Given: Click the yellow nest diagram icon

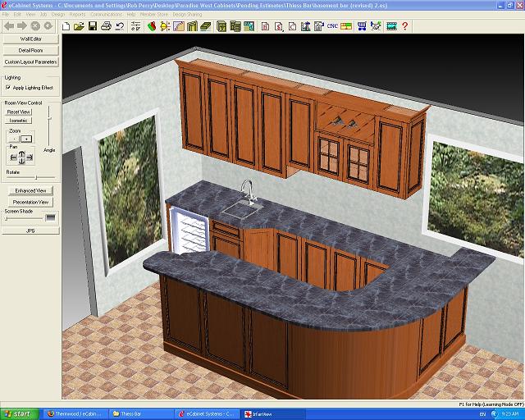Looking at the screenshot, I should click(x=346, y=26).
